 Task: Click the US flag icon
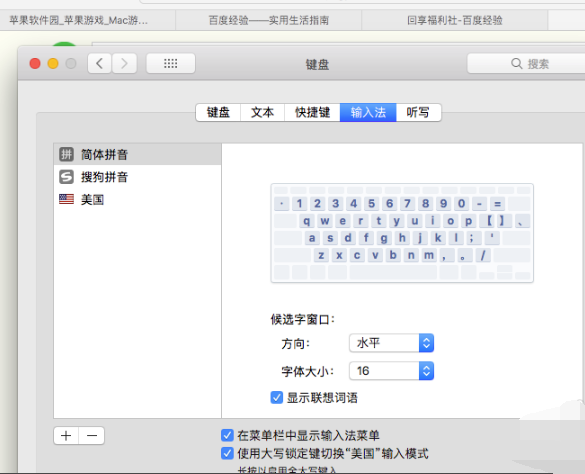66,199
